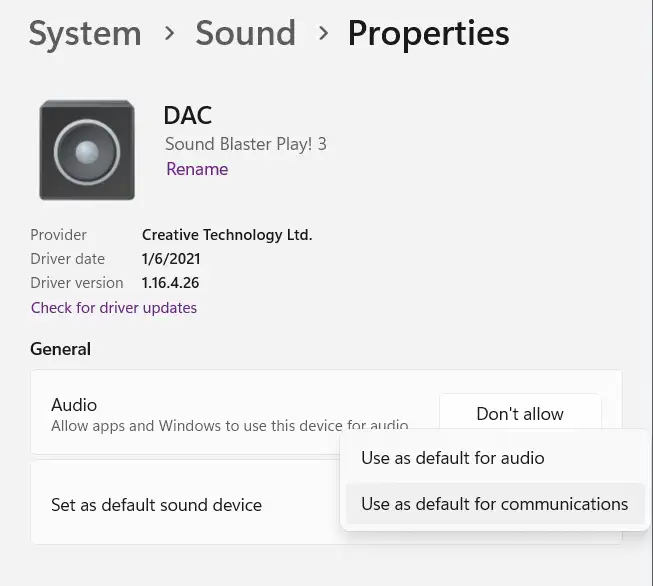This screenshot has height=586, width=653.
Task: Click the DAC speaker device icon
Action: [87, 150]
